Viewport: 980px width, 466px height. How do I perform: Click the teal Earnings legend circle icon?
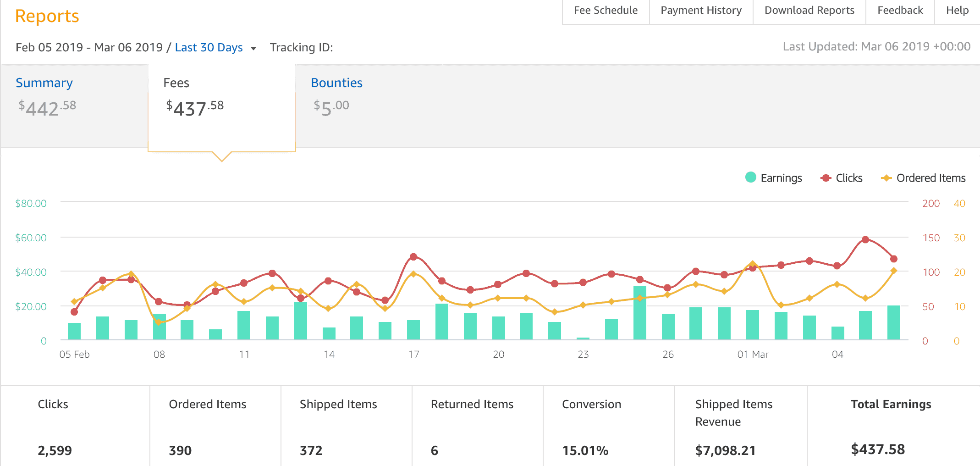coord(751,178)
